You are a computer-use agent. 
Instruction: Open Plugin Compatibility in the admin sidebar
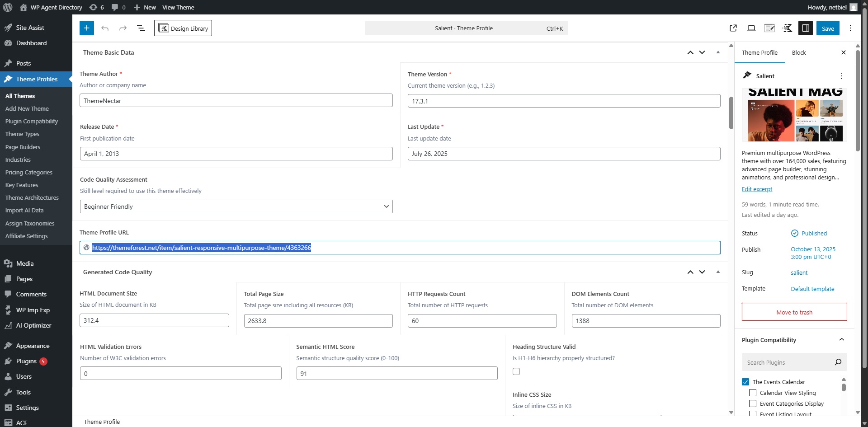[32, 121]
